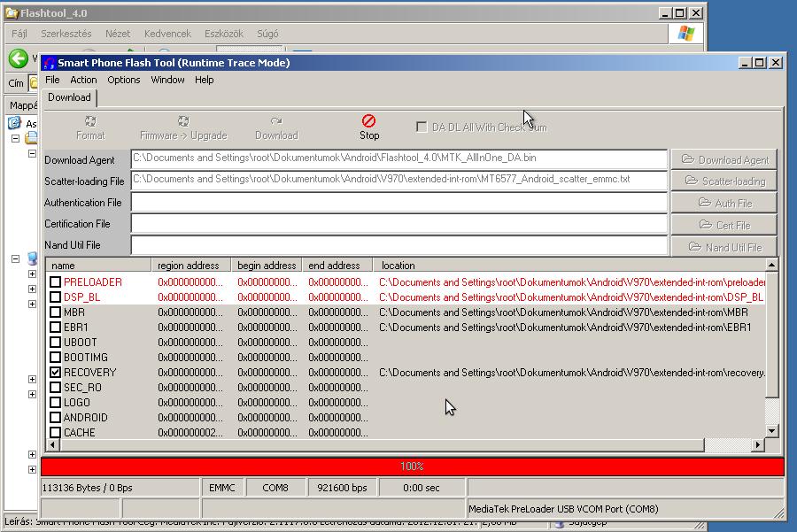Open Szerkesztés menu in Flashtool_4.0 window
The width and height of the screenshot is (797, 532).
pos(66,34)
